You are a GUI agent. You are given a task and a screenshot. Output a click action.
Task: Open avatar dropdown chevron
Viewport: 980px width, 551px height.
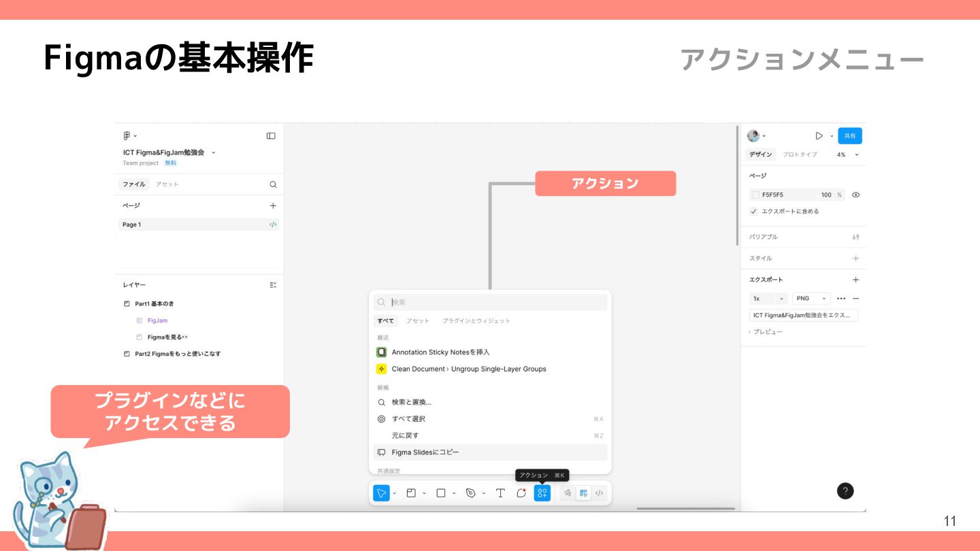coord(764,136)
